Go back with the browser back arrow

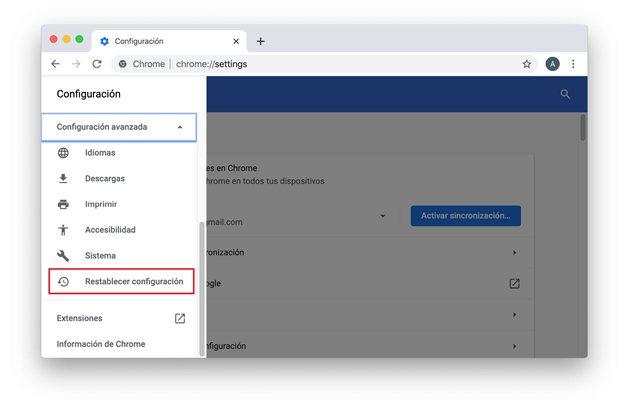[x=55, y=64]
